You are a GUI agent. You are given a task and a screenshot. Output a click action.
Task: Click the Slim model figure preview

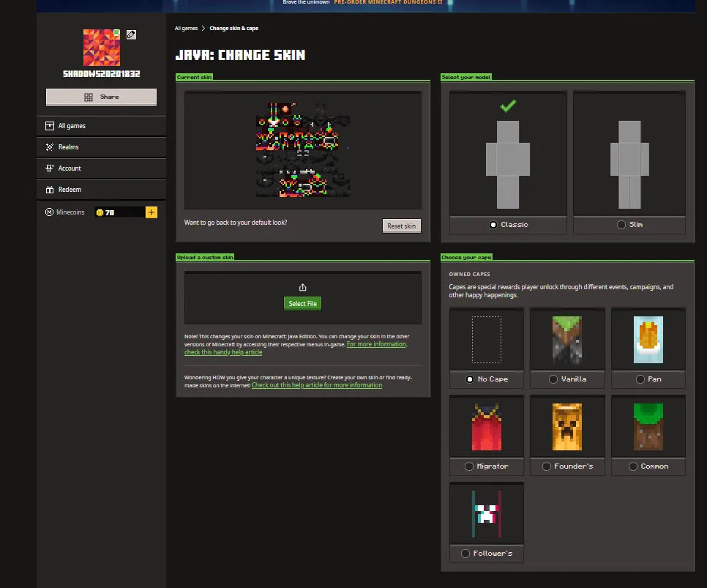click(x=629, y=164)
